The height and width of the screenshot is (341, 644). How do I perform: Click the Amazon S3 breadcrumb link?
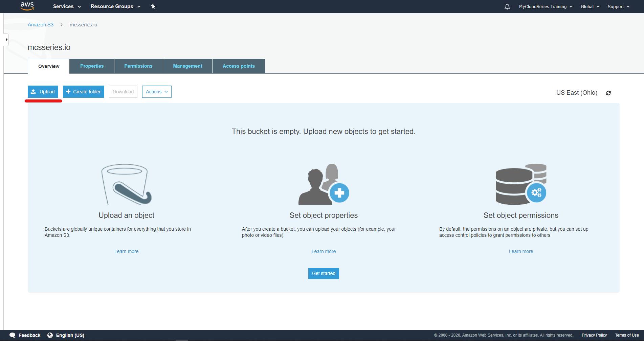pos(41,24)
